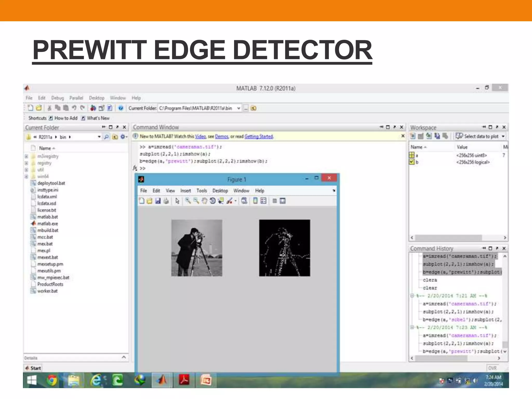Collapse the 2/20/2014 7:21 AM history group
Screen dimensions: 532x399
tap(412, 296)
